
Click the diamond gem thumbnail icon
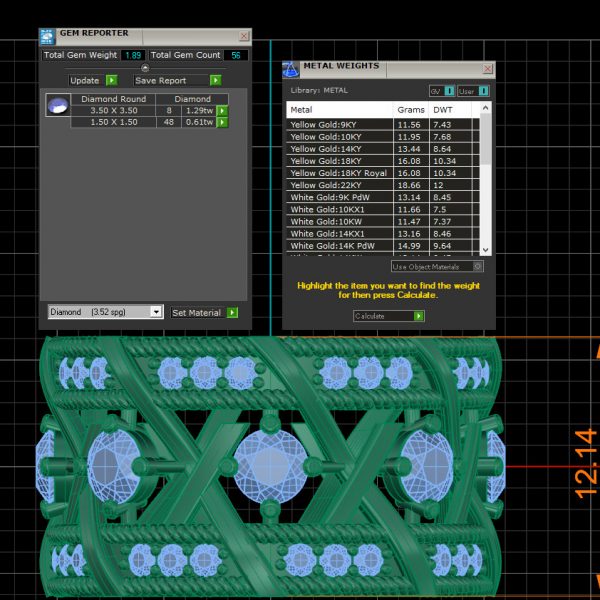pos(58,105)
